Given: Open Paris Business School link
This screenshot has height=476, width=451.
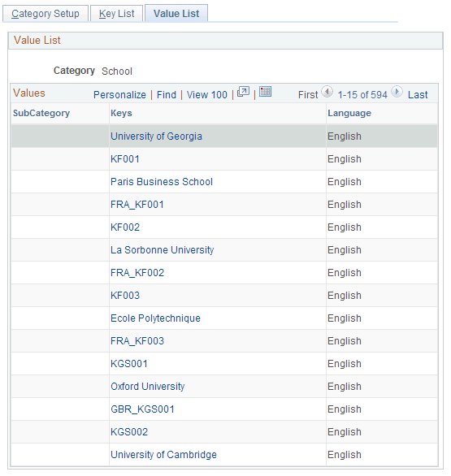Looking at the screenshot, I should pyautogui.click(x=162, y=182).
